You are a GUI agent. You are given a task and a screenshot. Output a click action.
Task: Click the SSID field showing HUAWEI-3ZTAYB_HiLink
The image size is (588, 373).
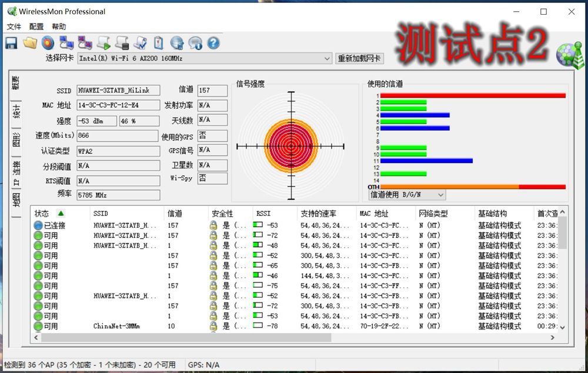coord(118,91)
